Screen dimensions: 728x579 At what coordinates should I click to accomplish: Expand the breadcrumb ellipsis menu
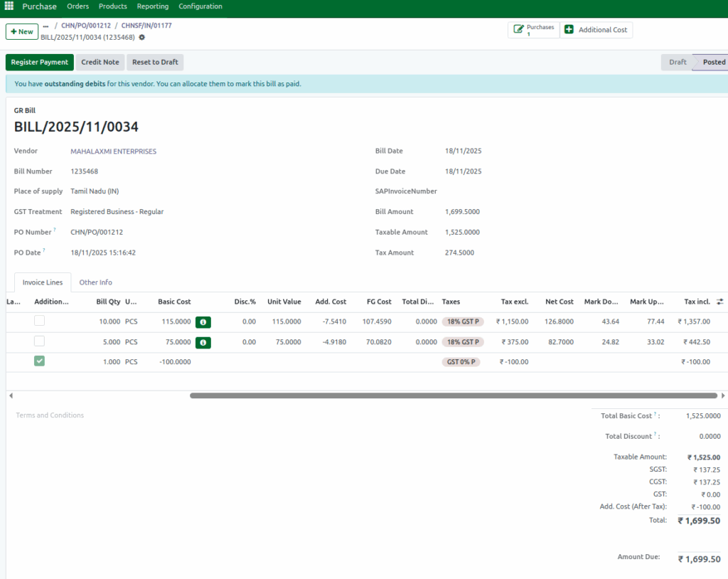(44, 25)
